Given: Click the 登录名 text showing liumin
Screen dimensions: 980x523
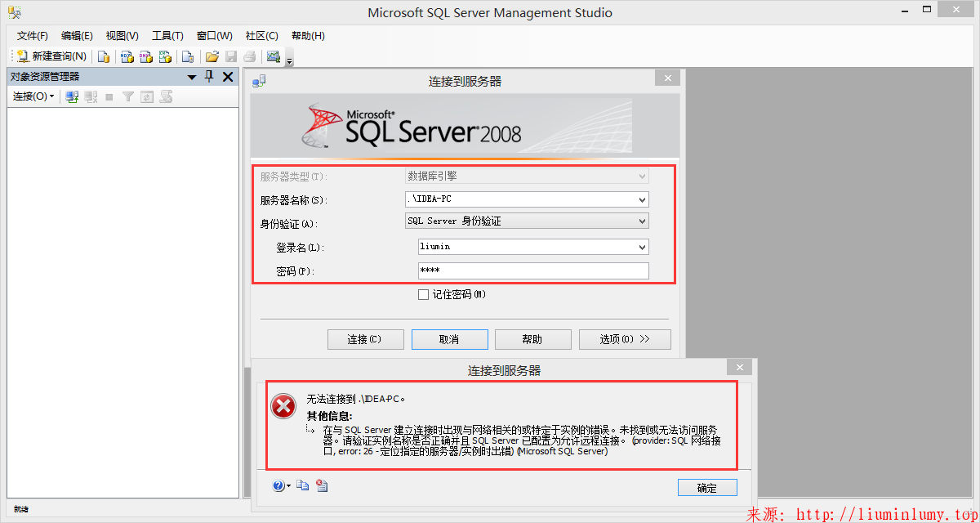Looking at the screenshot, I should click(434, 247).
